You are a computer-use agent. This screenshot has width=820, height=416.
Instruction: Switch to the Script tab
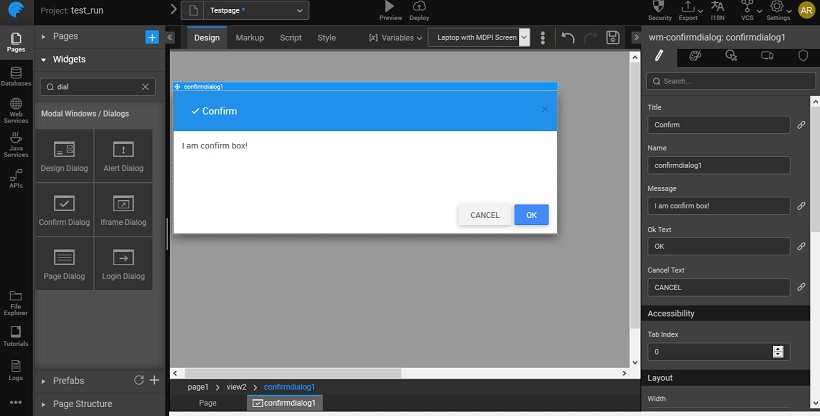click(291, 38)
